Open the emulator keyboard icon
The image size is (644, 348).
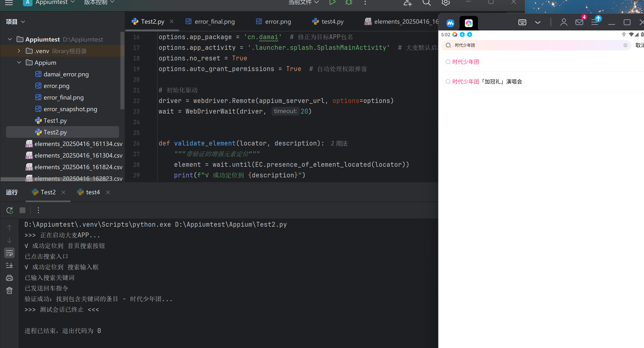point(522,22)
